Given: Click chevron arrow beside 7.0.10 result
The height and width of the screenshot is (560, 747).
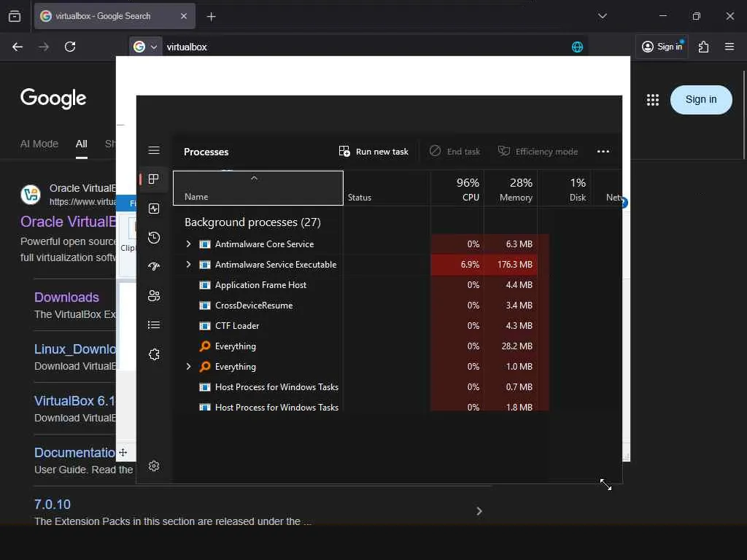Looking at the screenshot, I should click(x=479, y=511).
